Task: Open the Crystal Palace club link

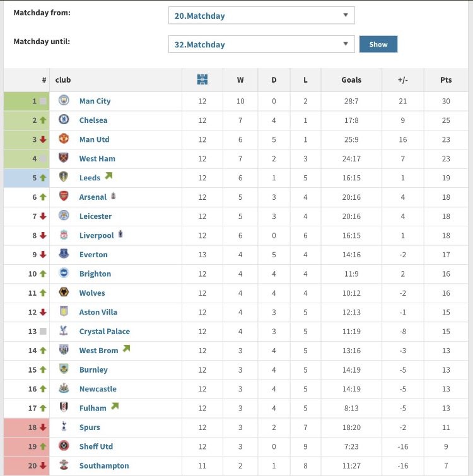Action: [105, 331]
